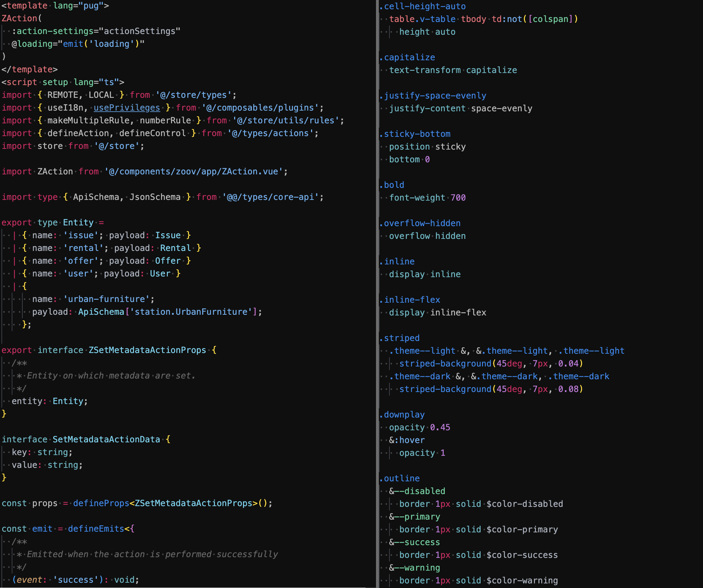Screen dimensions: 703x588
Task: Click the font-weight 700 value
Action: (x=458, y=198)
